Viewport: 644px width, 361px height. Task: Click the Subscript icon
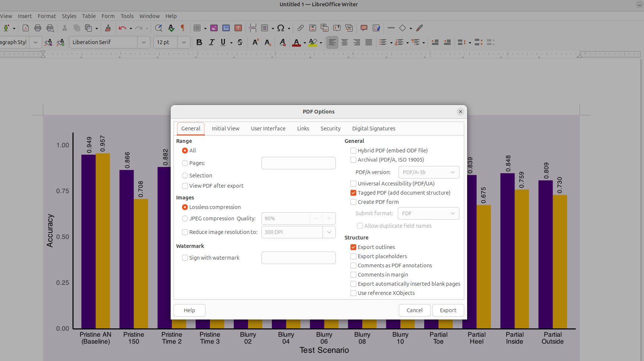(x=268, y=42)
